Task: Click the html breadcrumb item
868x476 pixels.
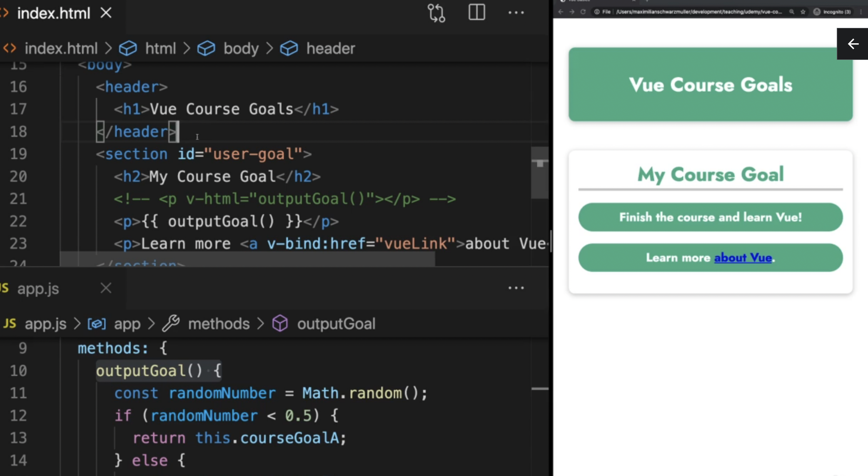Action: pos(160,48)
